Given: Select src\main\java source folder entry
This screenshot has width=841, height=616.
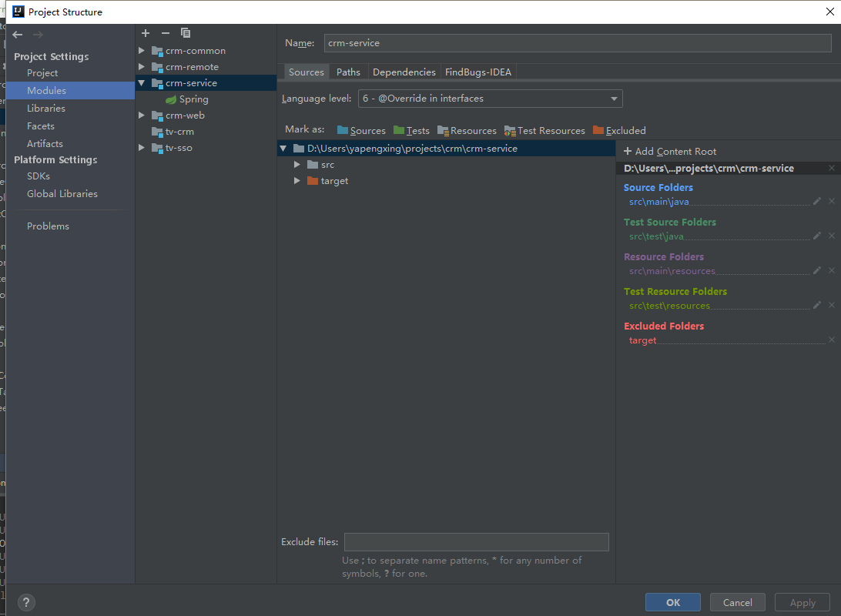Looking at the screenshot, I should tap(658, 202).
